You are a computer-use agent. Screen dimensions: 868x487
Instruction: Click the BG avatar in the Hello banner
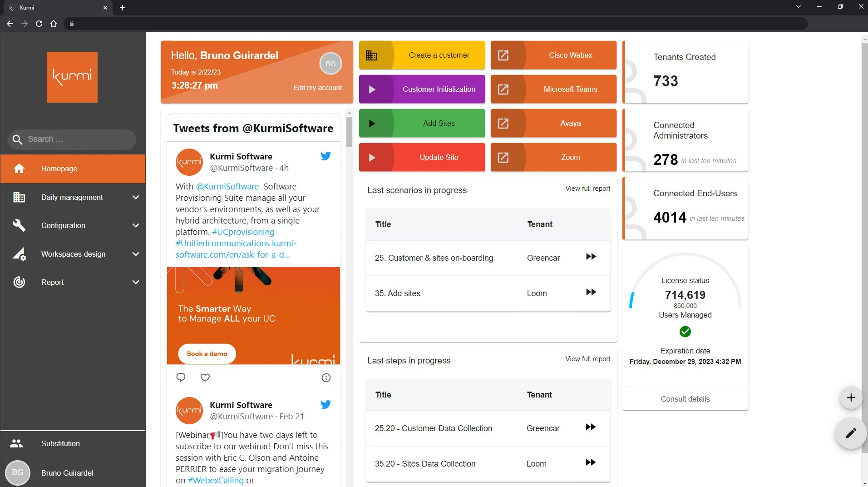point(330,64)
